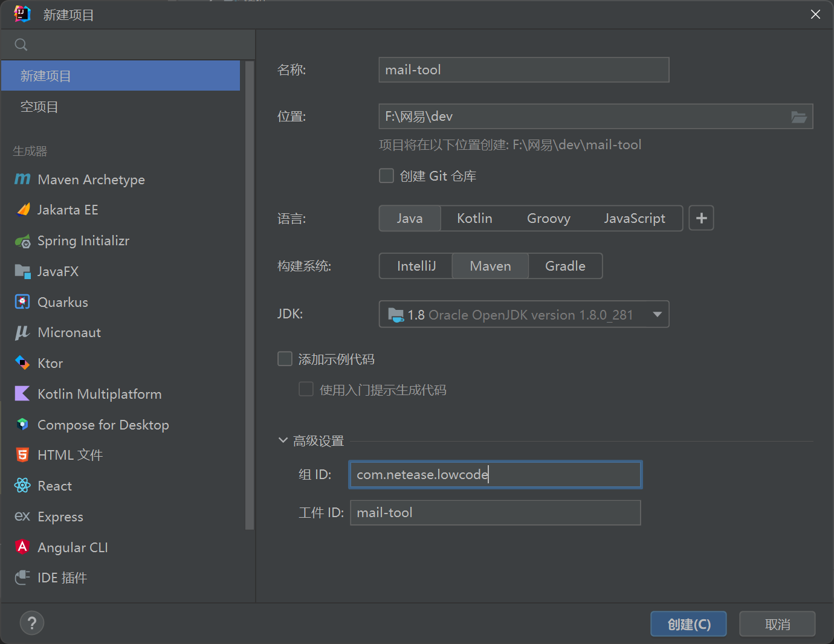
Task: Click the plus button to add a language
Action: [701, 217]
